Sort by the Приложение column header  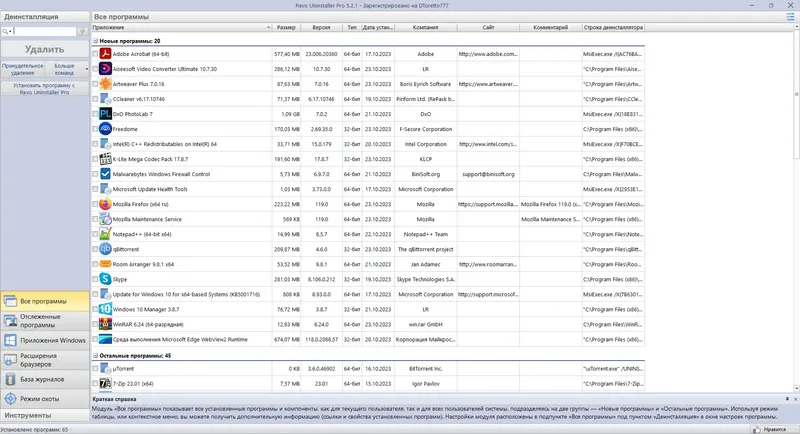181,27
